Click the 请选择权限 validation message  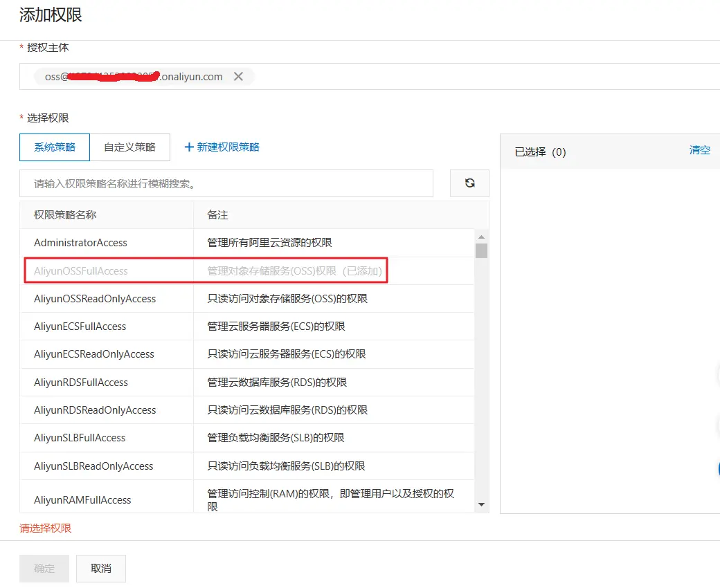click(x=46, y=529)
